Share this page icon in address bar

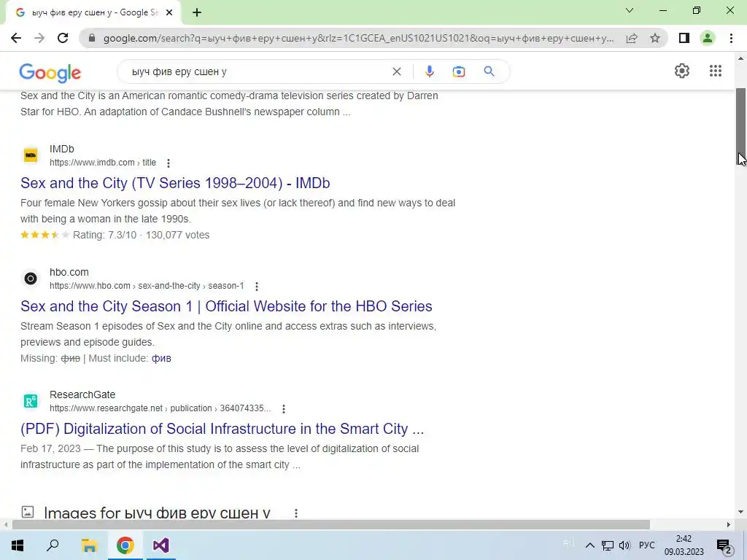tap(632, 38)
